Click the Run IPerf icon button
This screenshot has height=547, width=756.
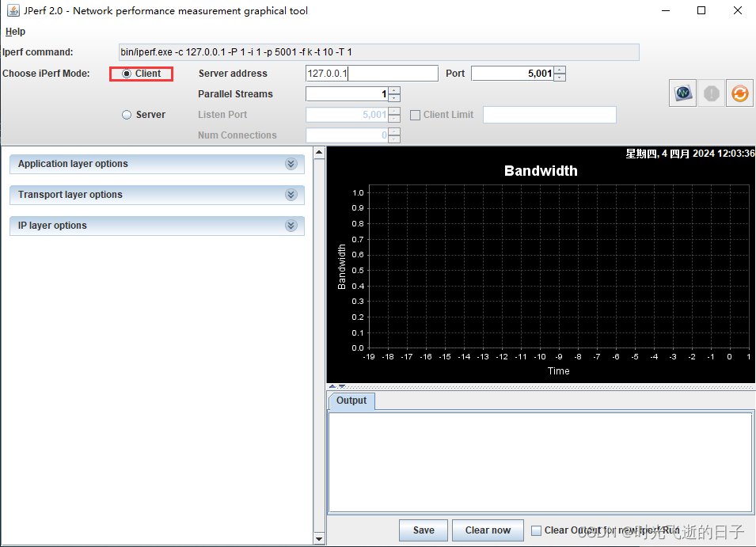(682, 93)
